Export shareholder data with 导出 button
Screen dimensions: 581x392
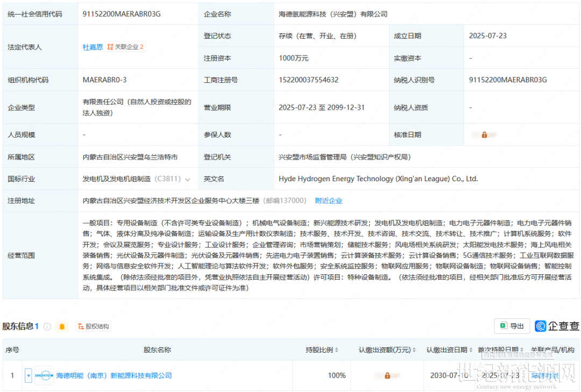512,326
